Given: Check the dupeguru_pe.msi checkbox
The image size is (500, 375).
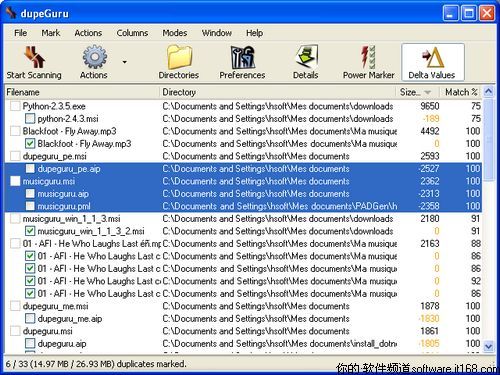Looking at the screenshot, I should click(15, 156).
